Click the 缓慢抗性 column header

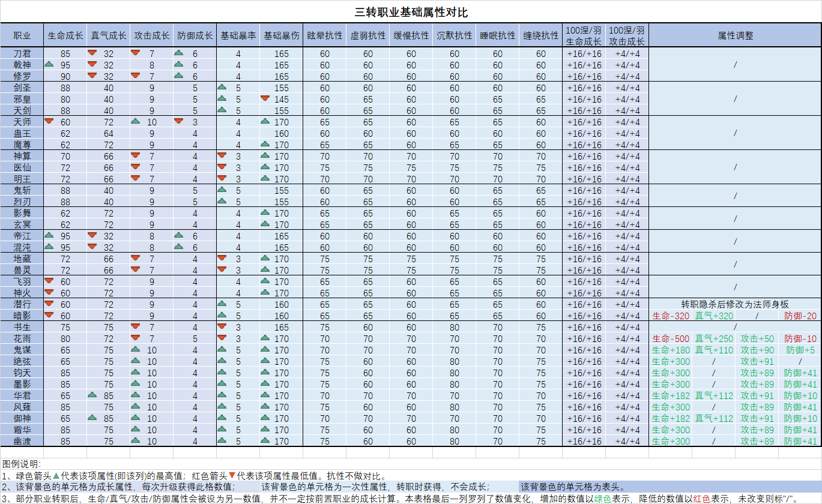(x=411, y=35)
